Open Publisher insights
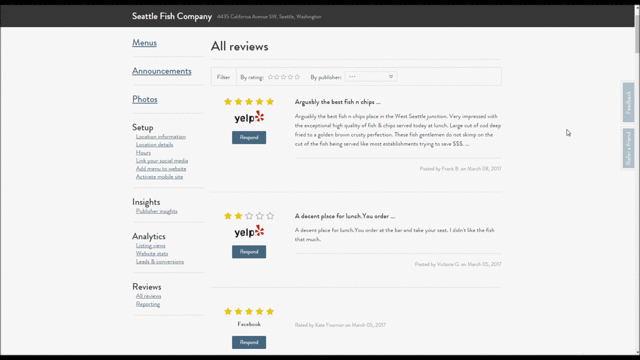This screenshot has height=360, width=640. coord(156,211)
